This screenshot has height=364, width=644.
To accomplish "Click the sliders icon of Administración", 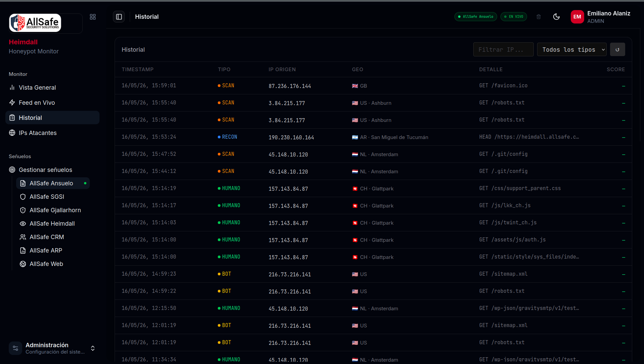I will pyautogui.click(x=15, y=348).
